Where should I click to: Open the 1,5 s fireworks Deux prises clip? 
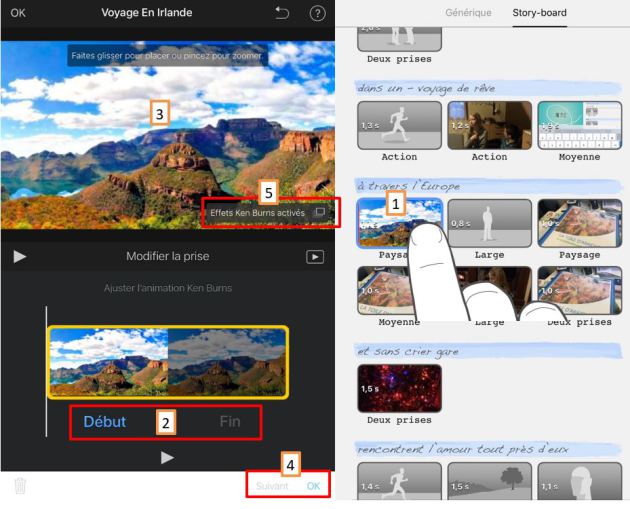[x=399, y=388]
